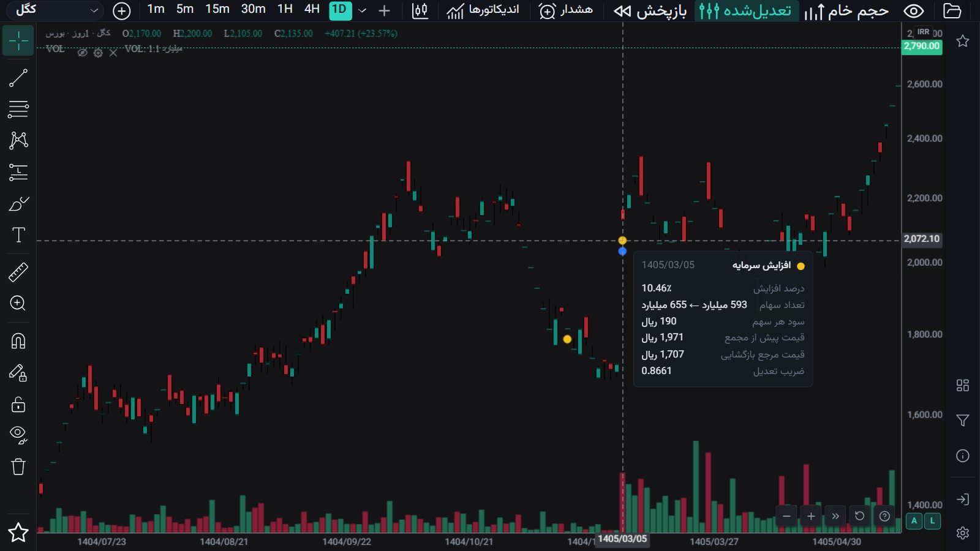Viewport: 980px width, 551px height.
Task: Open the position and projection tool
Action: 18,172
